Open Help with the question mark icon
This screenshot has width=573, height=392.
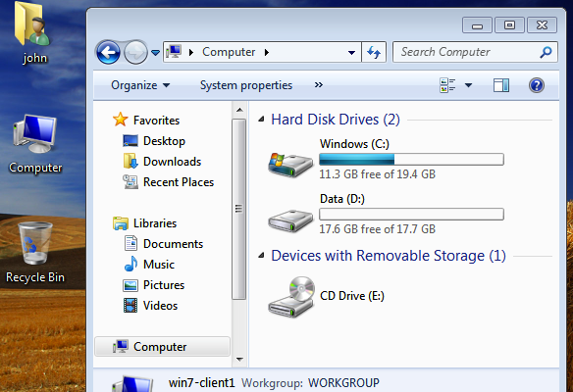pos(536,85)
